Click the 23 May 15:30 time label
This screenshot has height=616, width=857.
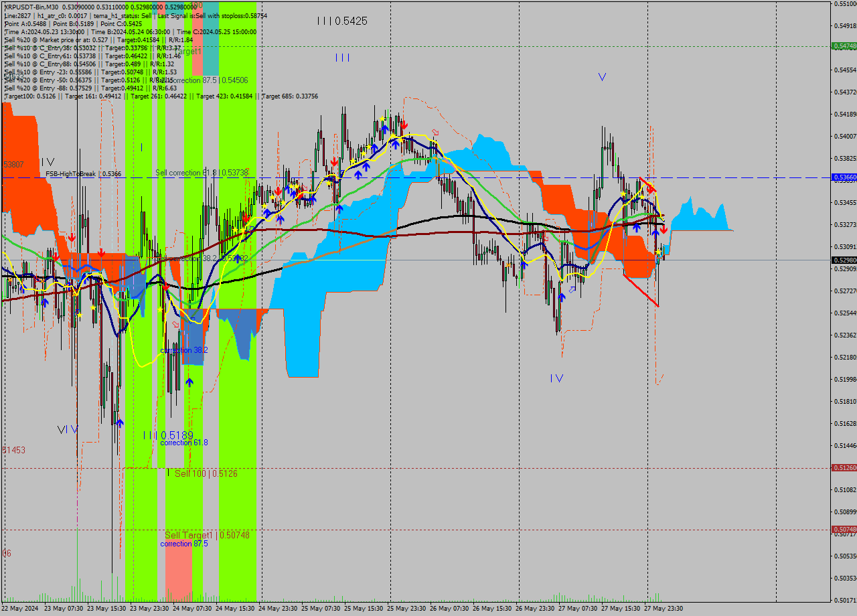click(106, 609)
